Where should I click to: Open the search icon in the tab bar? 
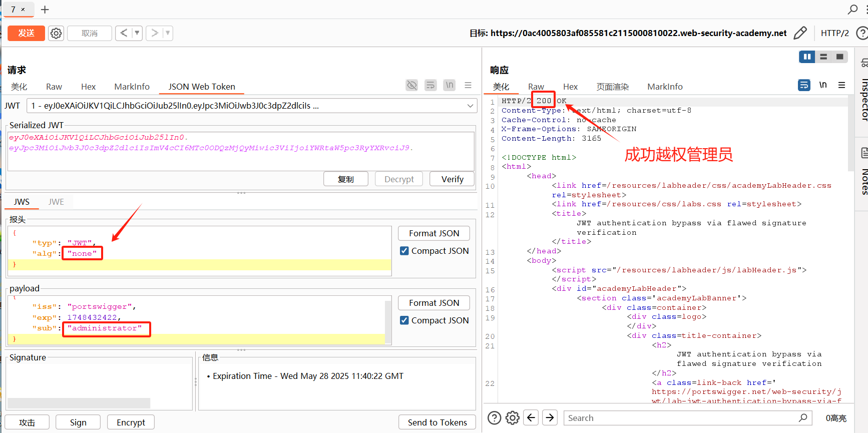coord(852,9)
